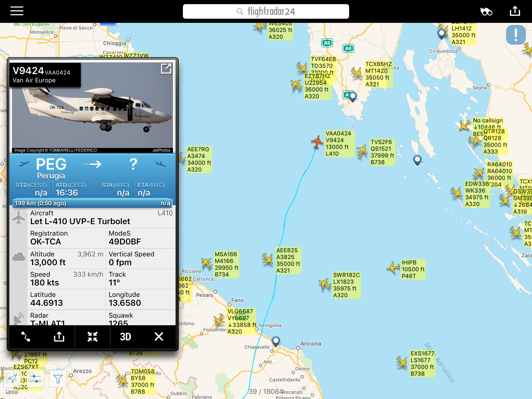
Task: Tap the share icon in top bar
Action: coord(515,11)
